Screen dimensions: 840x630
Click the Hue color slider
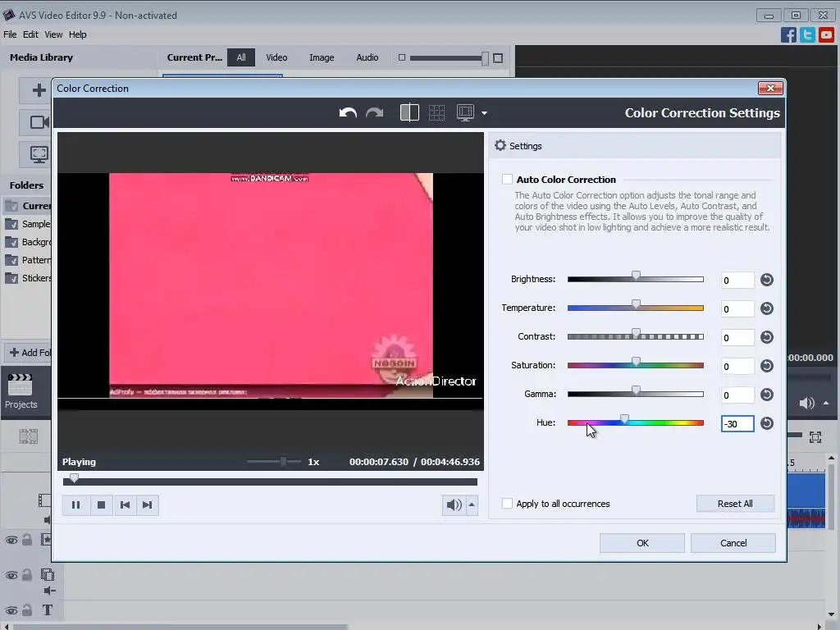click(636, 422)
